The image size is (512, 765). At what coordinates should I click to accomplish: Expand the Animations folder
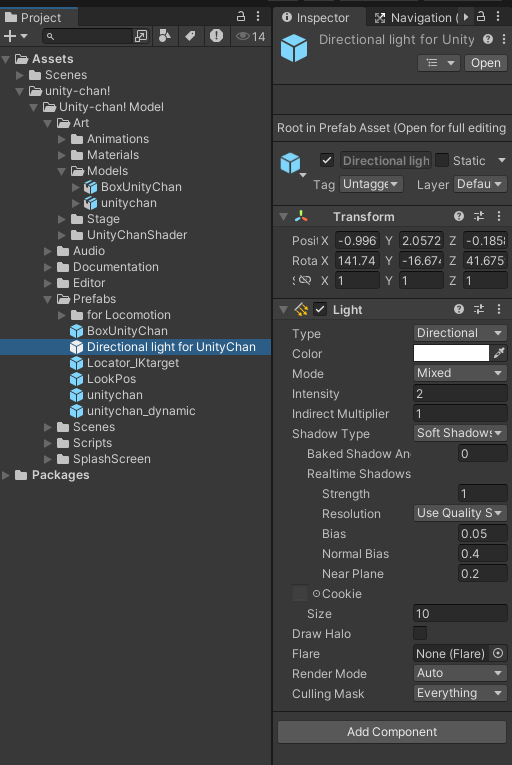click(61, 139)
